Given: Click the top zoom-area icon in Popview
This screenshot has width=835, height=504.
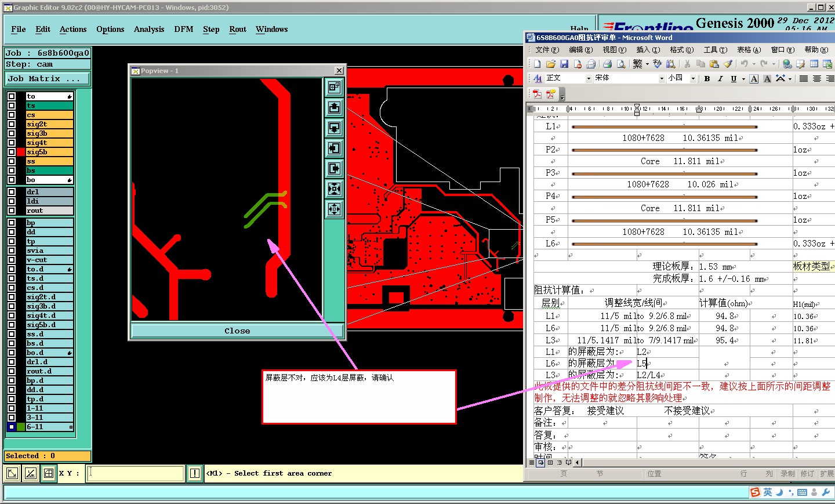Looking at the screenshot, I should click(x=335, y=87).
